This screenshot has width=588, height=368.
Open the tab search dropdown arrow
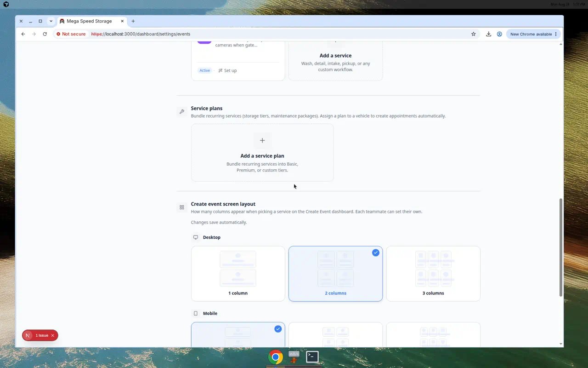click(x=51, y=21)
